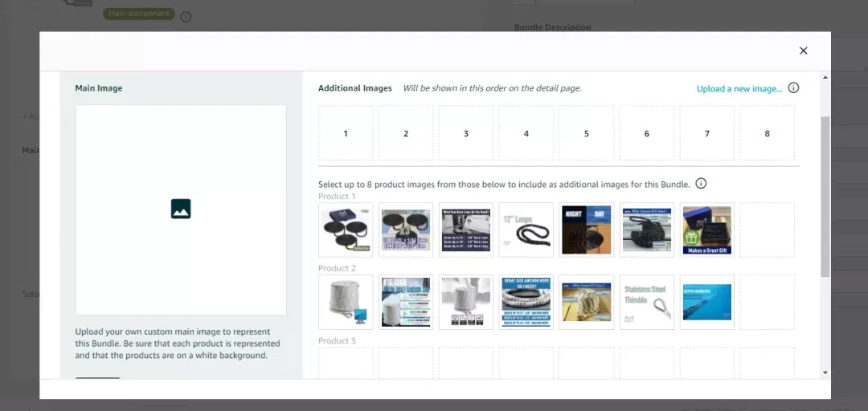Select Product 1 dock line size chart image
868x411 pixels.
(x=465, y=230)
